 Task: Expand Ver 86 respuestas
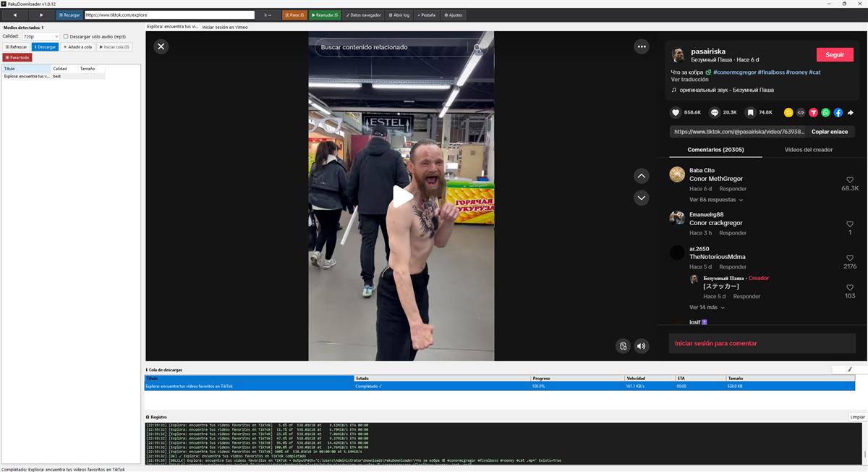pos(716,200)
